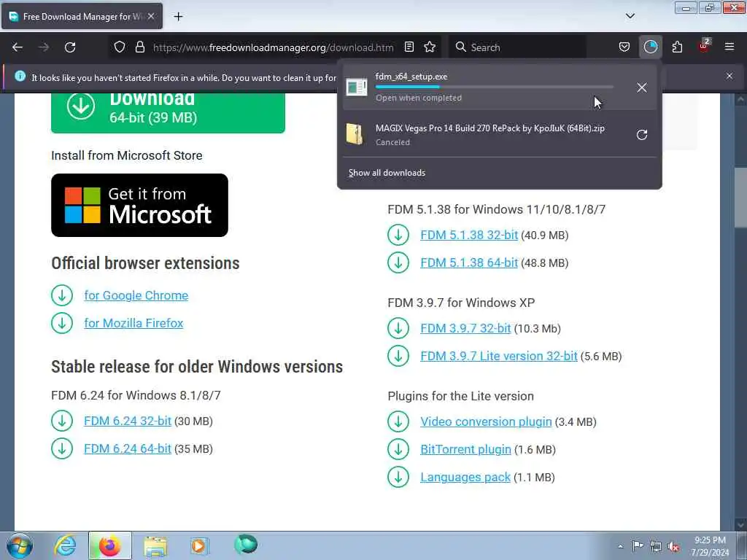Dismiss the Firefox cleanup notification bar
The image size is (747, 560).
[729, 76]
